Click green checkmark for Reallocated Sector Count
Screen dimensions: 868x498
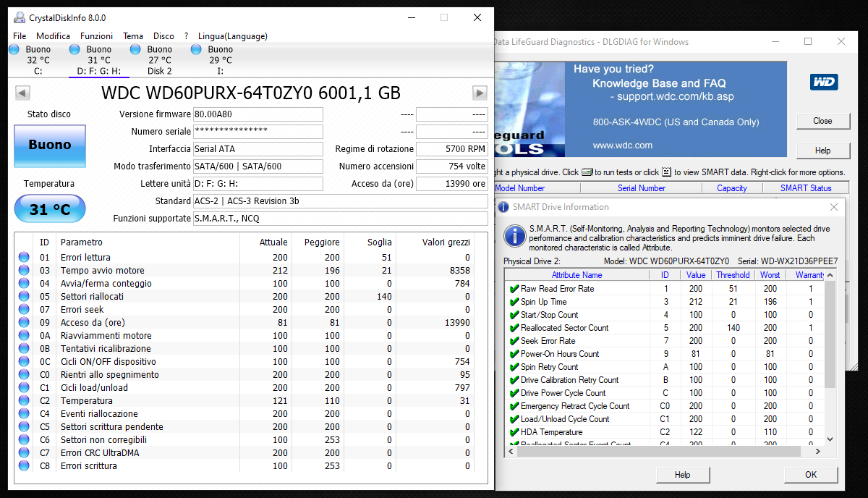click(514, 327)
